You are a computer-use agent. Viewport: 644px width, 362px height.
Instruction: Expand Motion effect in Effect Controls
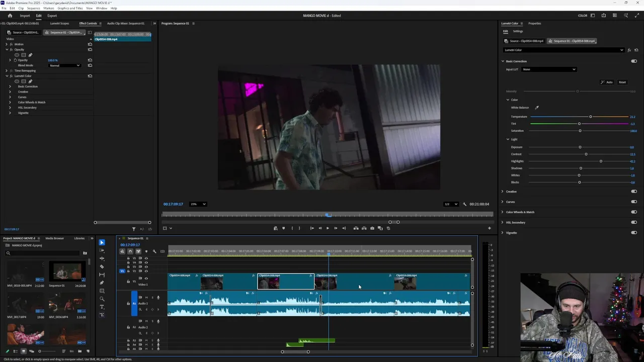pyautogui.click(x=7, y=44)
